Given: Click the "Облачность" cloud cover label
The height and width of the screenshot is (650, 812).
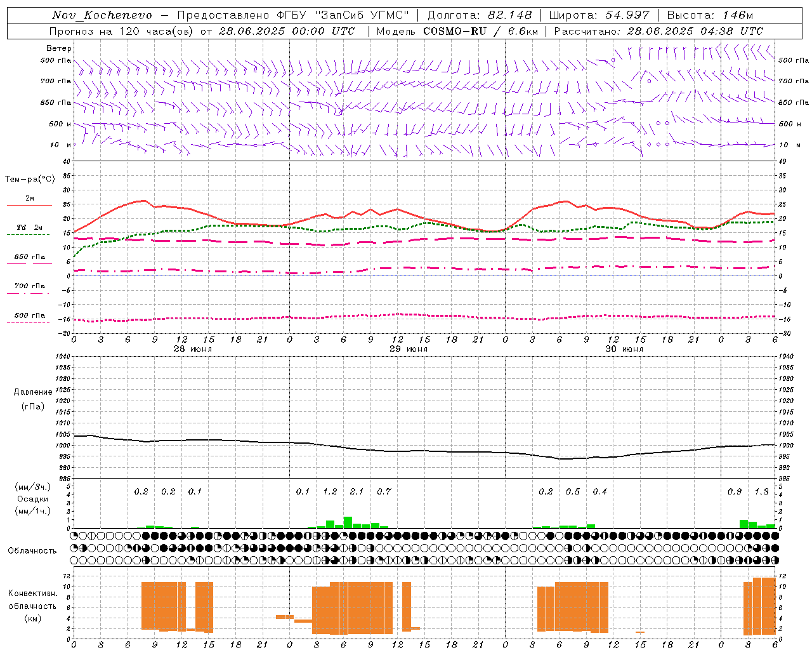Looking at the screenshot, I should [x=32, y=550].
